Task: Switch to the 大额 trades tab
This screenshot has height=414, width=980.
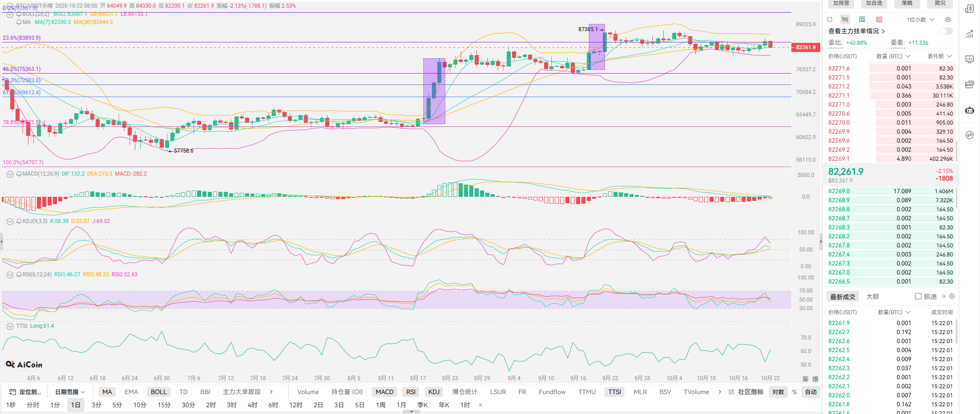Action: click(x=873, y=297)
